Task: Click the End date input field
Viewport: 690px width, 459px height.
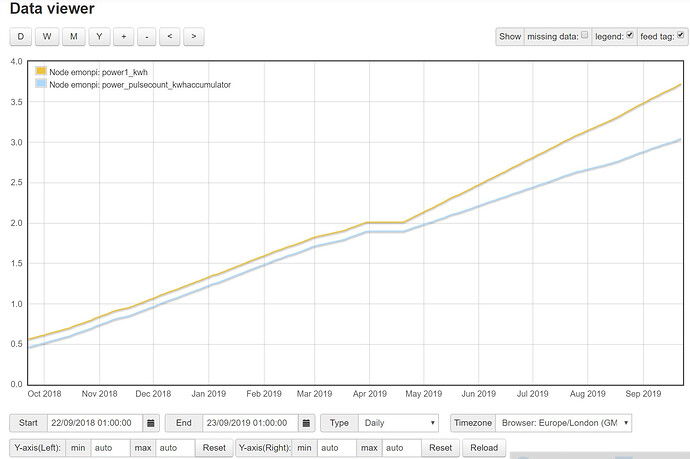Action: 250,423
